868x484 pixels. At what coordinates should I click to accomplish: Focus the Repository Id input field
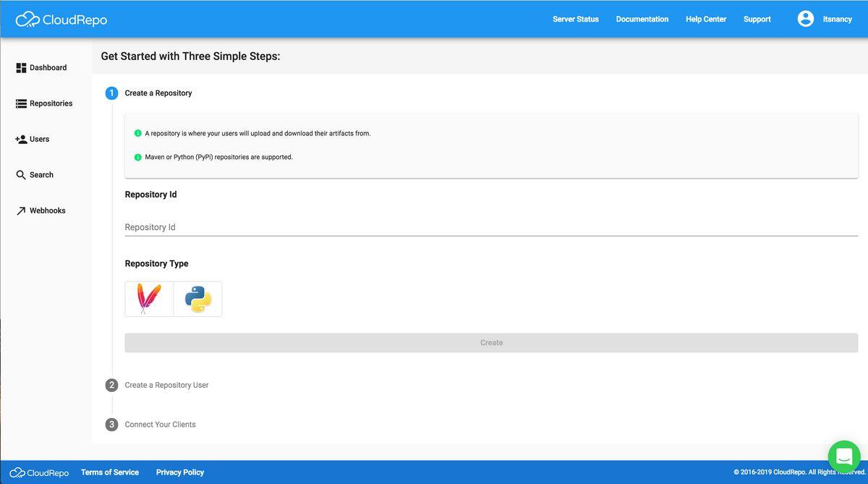pyautogui.click(x=490, y=227)
